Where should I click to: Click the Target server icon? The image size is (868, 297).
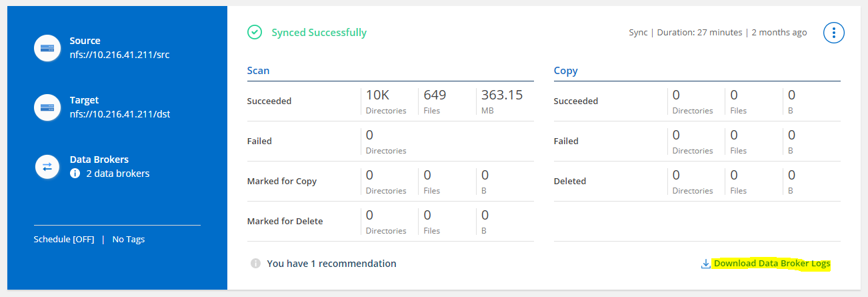(x=47, y=107)
